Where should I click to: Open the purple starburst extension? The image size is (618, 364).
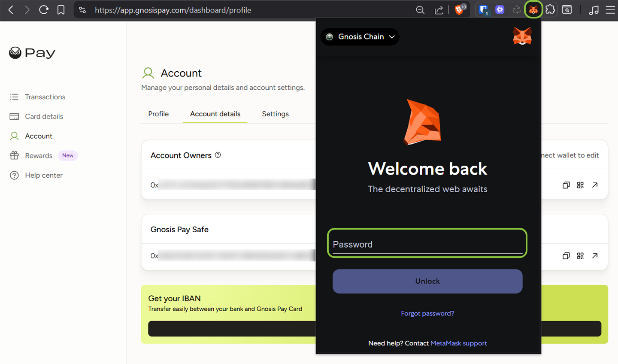click(x=500, y=10)
